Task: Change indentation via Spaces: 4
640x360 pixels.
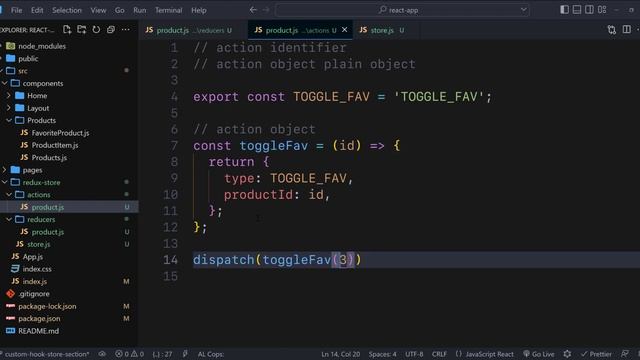Action: [382, 354]
